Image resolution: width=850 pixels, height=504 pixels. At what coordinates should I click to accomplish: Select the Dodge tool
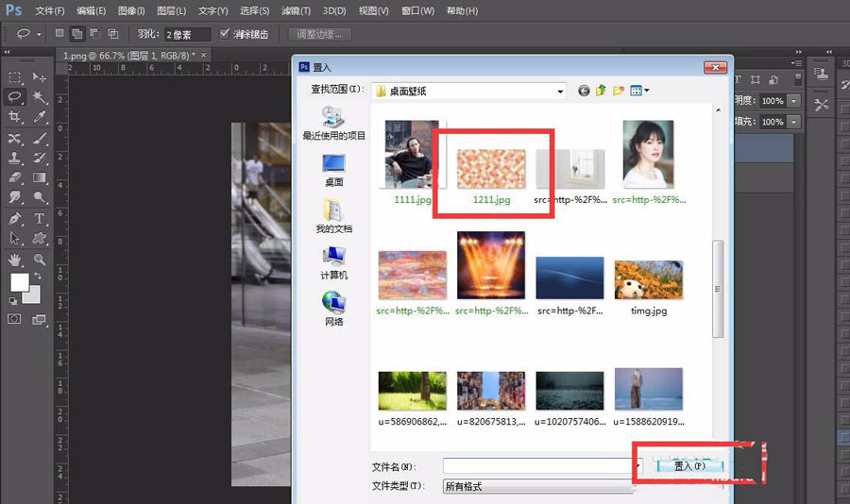coord(39,196)
